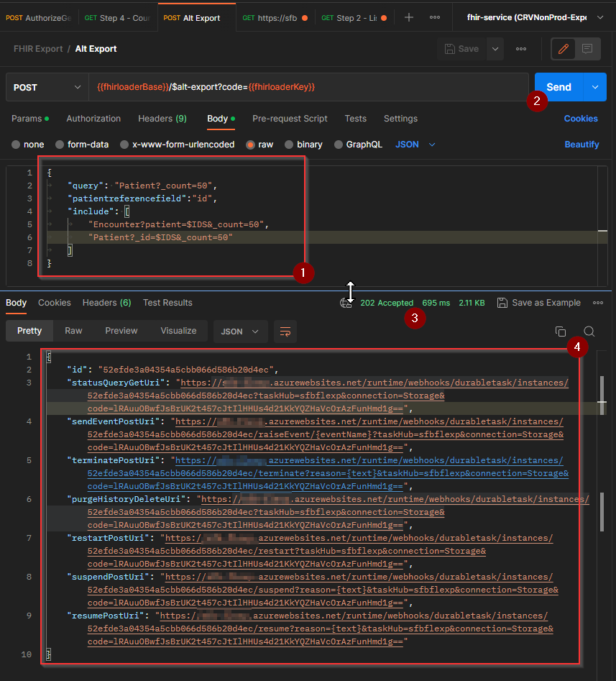Screen dimensions: 616x681
Task: Open the response Body tab
Action: [16, 303]
